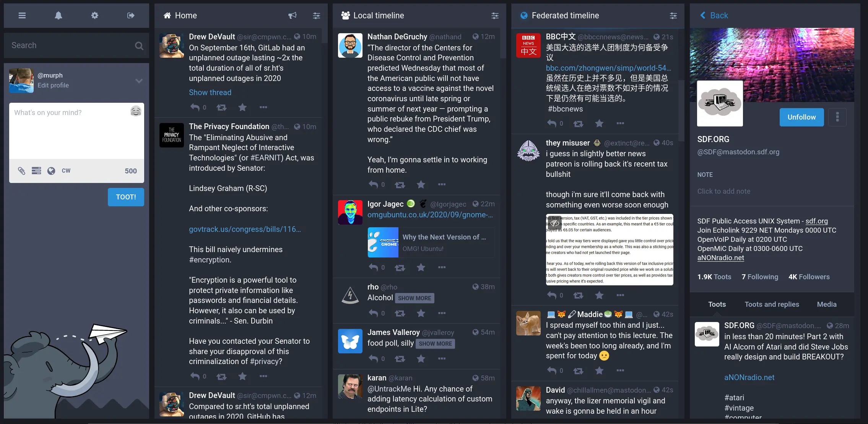This screenshot has height=424, width=868.
Task: Toggle the globe visibility for compose post
Action: 51,170
